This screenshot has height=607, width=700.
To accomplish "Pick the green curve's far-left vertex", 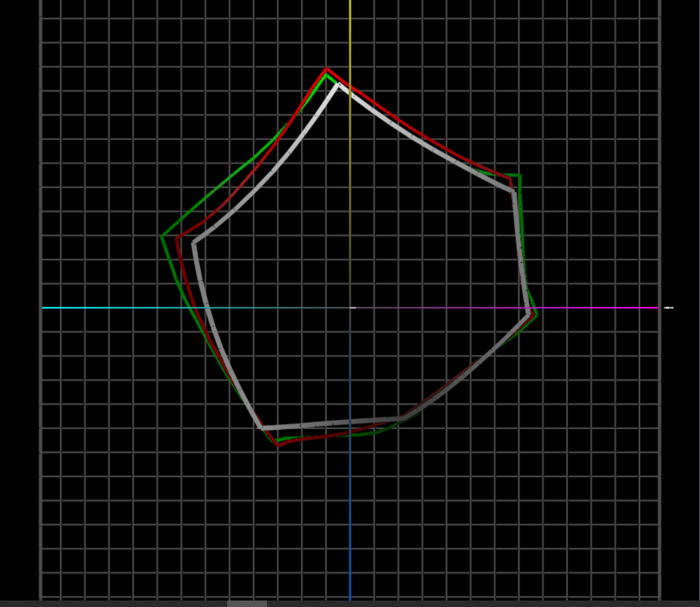I will [x=161, y=236].
